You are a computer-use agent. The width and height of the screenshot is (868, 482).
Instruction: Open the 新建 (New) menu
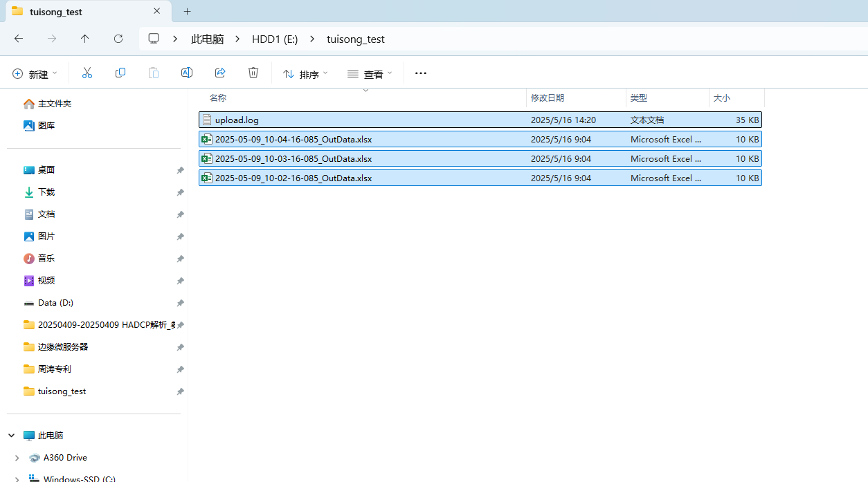pos(35,73)
